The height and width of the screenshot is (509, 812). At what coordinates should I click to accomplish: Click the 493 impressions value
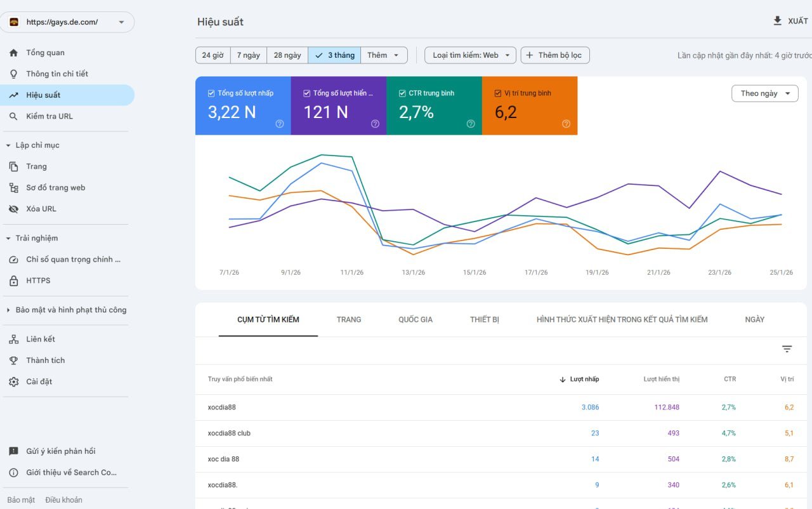[673, 433]
